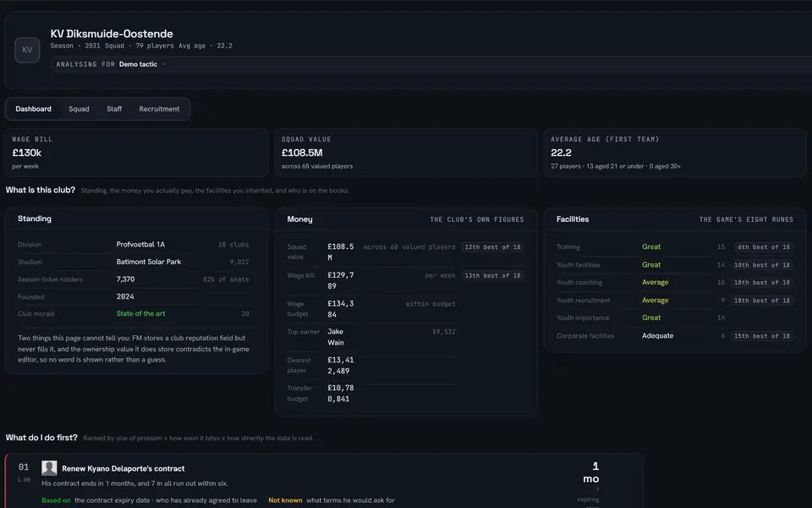The width and height of the screenshot is (812, 508).
Task: Open the Squad Value £108.5M summary card
Action: click(406, 153)
